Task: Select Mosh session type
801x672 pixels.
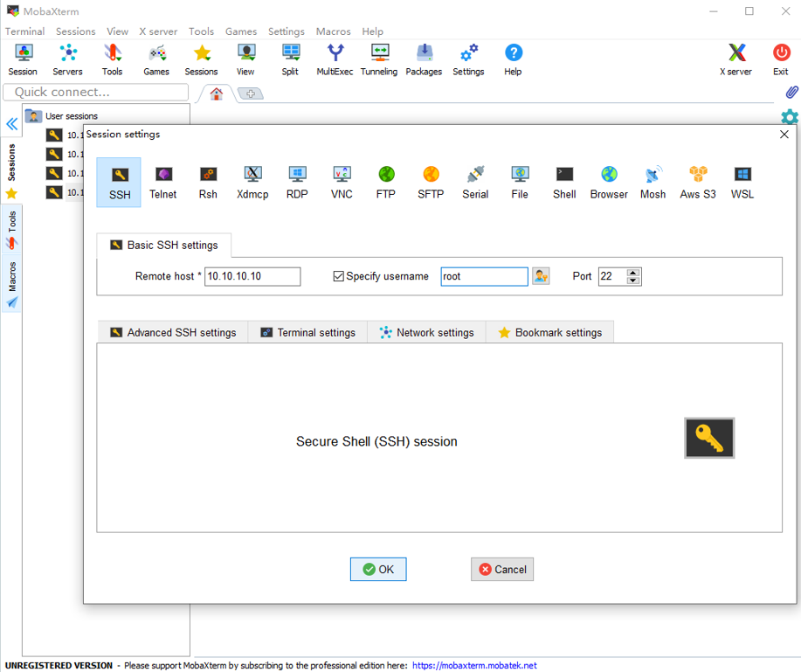Action: 653,183
